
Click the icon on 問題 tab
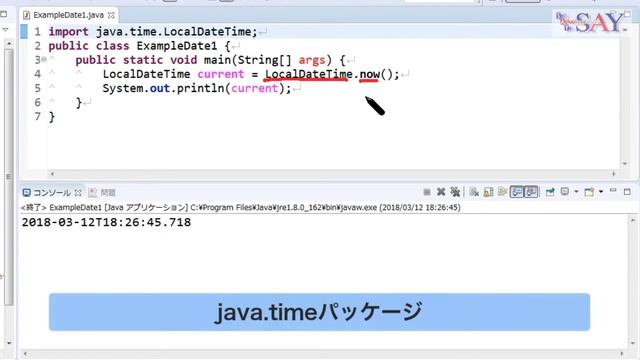point(93,193)
